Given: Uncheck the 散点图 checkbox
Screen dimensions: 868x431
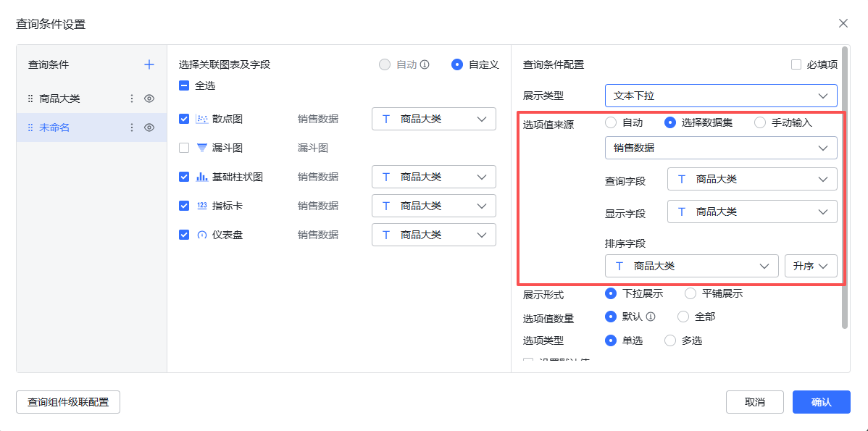Looking at the screenshot, I should [184, 118].
